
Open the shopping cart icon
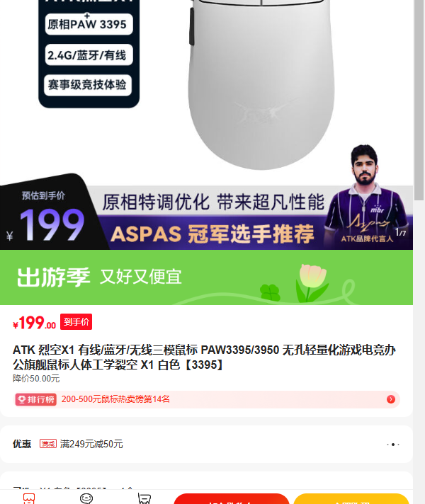click(144, 498)
